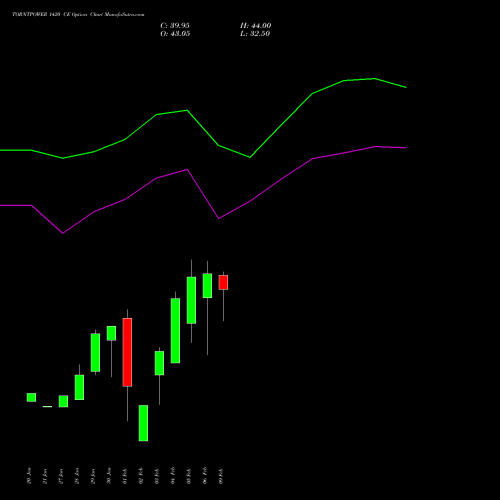
Task: Click the 09 Feb date label
Action: 221,476
